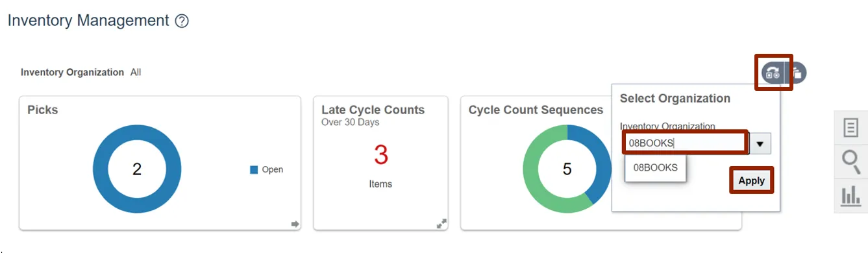Click the Cycle Count Sequences card title

tap(536, 110)
